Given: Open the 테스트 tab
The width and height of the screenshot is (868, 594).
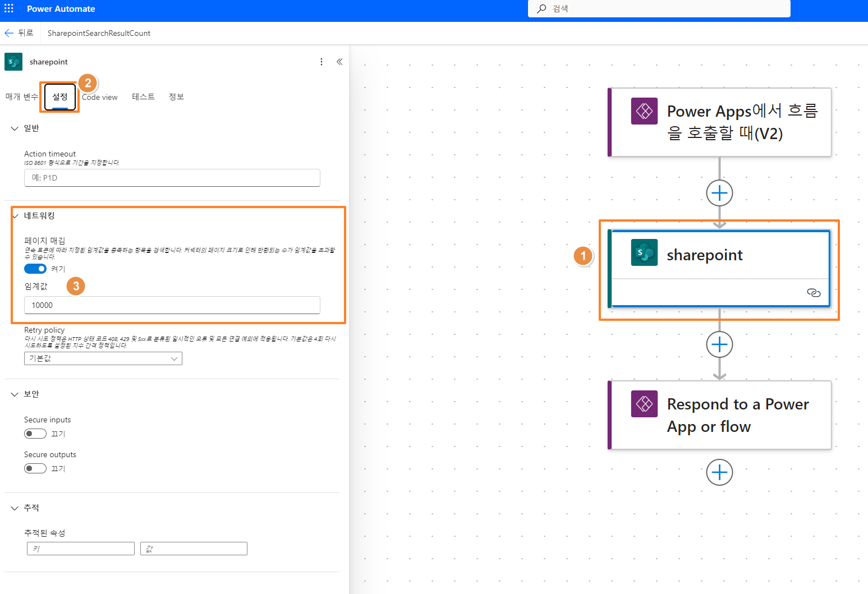Looking at the screenshot, I should 143,97.
